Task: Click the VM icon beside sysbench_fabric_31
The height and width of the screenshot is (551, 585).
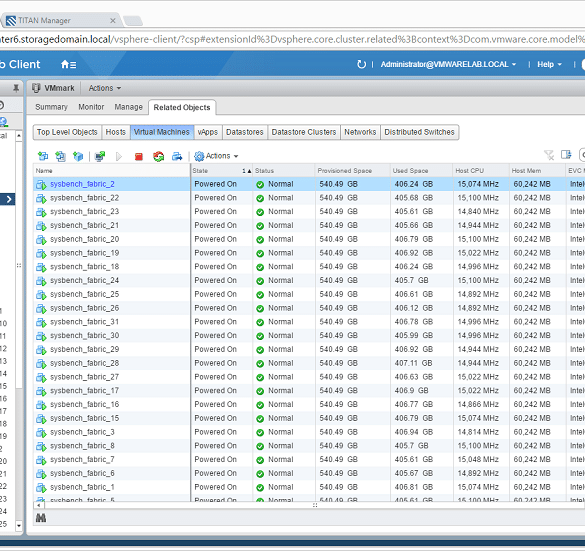Action: tap(41, 322)
